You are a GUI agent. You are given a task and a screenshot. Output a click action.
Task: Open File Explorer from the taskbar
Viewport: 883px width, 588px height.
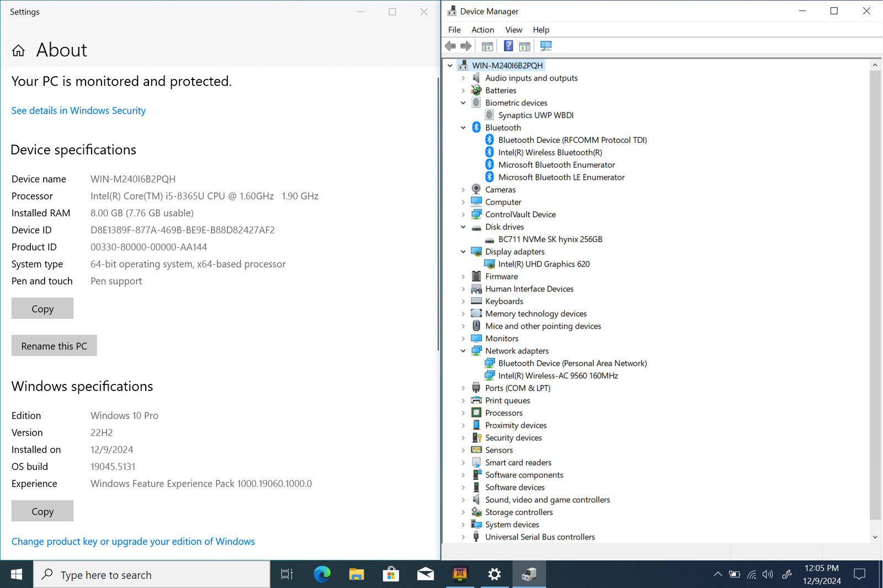pyautogui.click(x=357, y=574)
